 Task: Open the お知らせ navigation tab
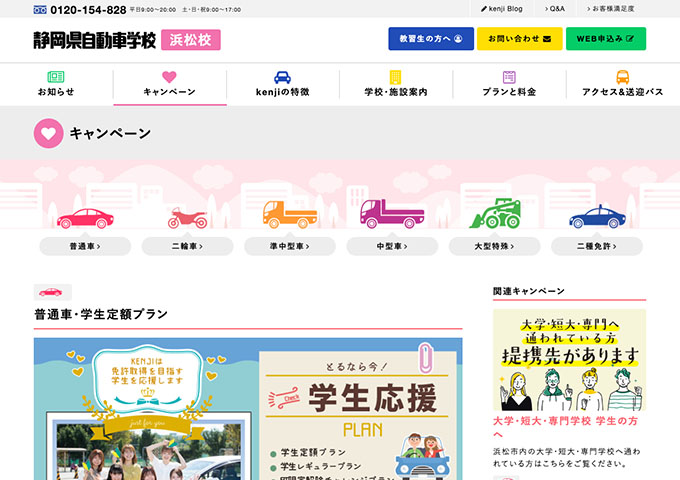point(56,84)
